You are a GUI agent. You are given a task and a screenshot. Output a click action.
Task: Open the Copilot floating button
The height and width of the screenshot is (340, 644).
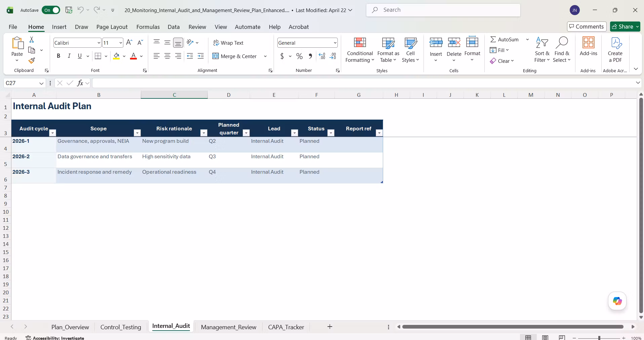[617, 301]
